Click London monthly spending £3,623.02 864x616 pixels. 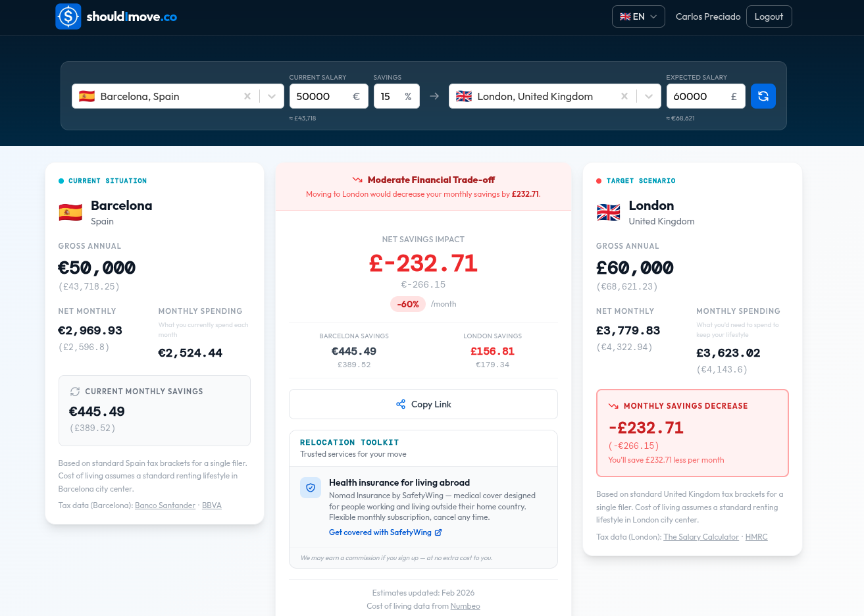click(x=728, y=353)
